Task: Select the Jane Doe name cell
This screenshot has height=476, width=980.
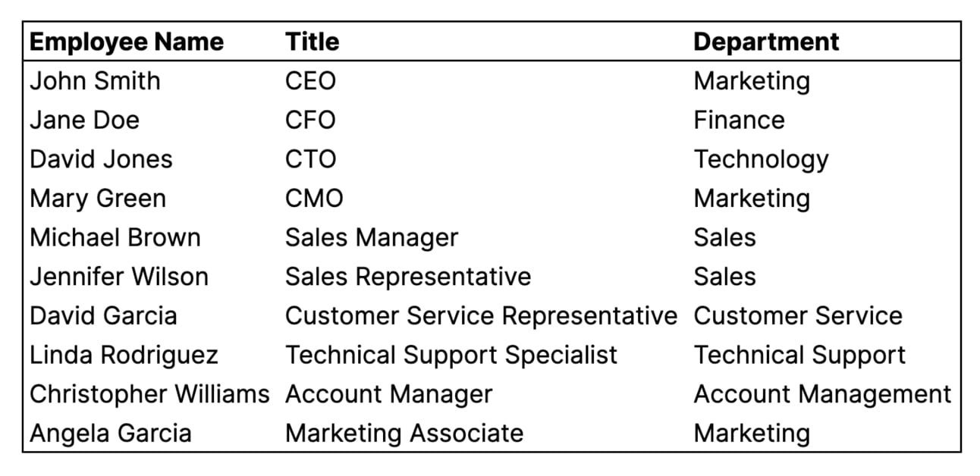Action: (x=85, y=121)
